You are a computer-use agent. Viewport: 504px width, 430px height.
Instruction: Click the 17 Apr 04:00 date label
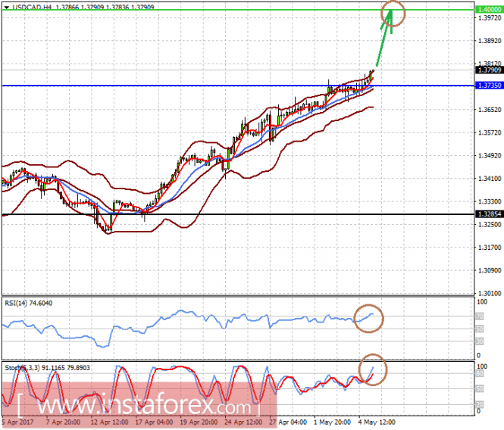click(154, 422)
